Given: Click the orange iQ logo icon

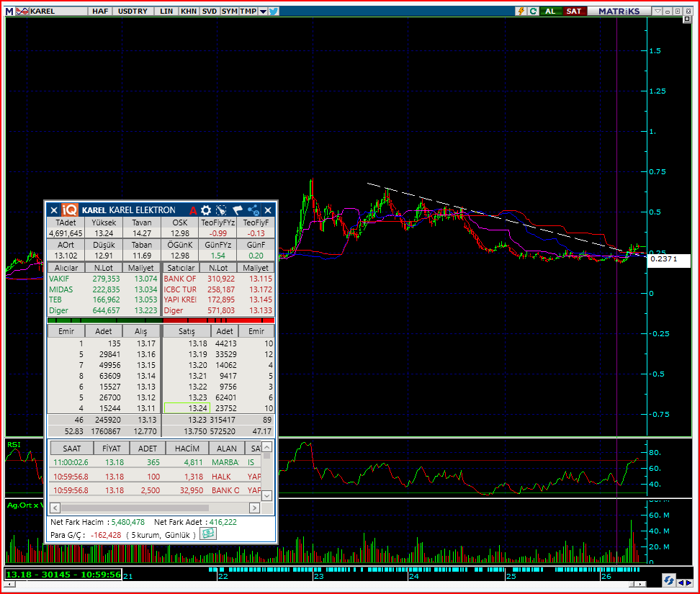Looking at the screenshot, I should coord(70,210).
